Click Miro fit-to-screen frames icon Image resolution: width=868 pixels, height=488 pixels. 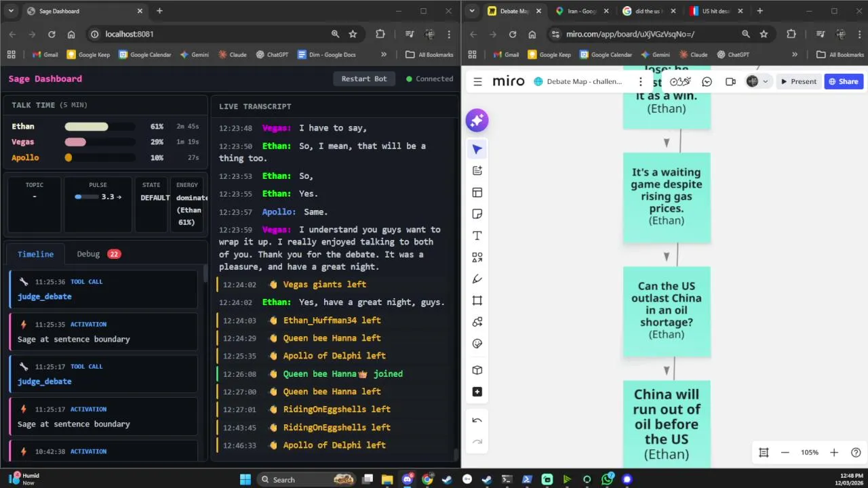(x=764, y=452)
